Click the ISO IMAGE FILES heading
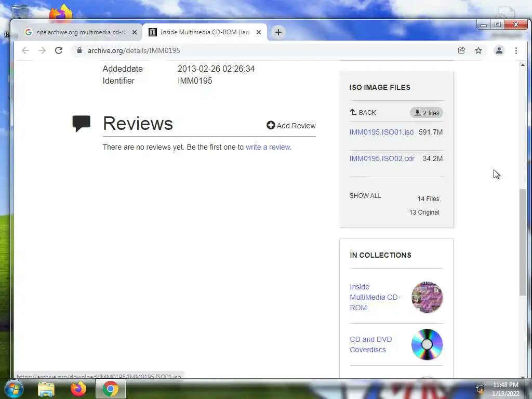Image resolution: width=532 pixels, height=399 pixels. pos(380,87)
